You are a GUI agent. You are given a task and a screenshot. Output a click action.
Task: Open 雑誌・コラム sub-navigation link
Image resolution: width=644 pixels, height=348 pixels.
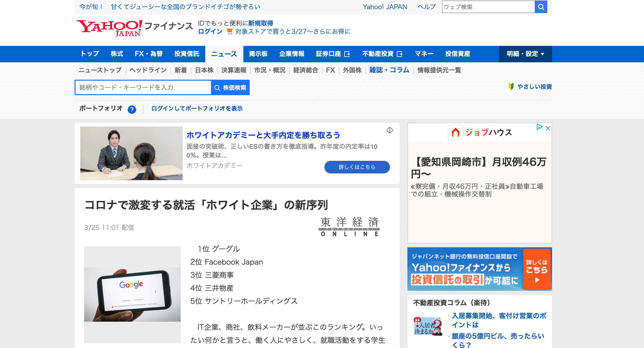pos(389,70)
